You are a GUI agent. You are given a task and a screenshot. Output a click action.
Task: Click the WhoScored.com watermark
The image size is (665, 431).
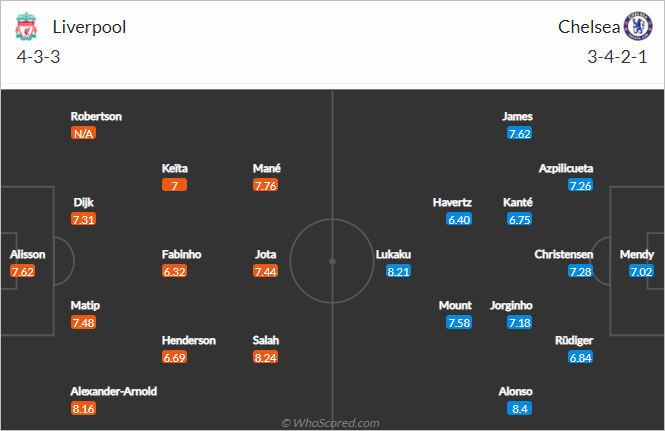point(330,423)
